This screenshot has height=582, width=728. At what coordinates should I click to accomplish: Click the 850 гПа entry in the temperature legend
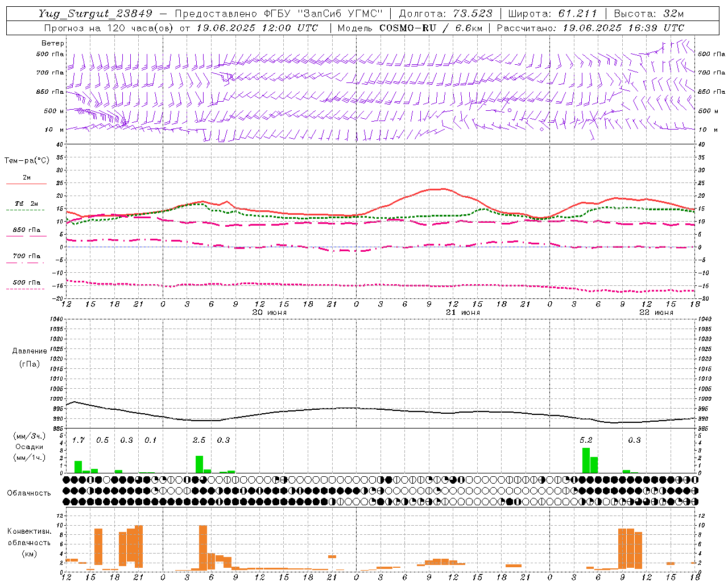(27, 230)
